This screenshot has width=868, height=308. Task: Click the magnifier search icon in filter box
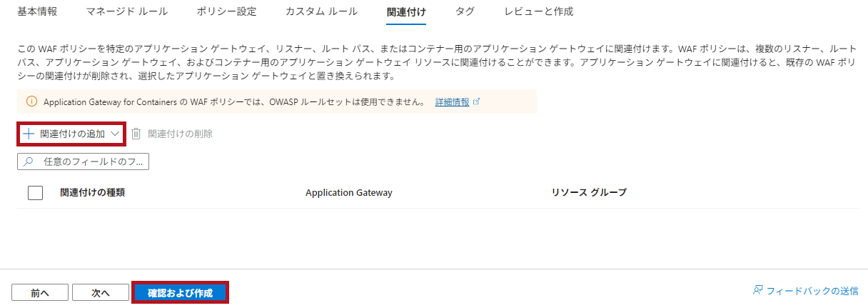click(29, 162)
